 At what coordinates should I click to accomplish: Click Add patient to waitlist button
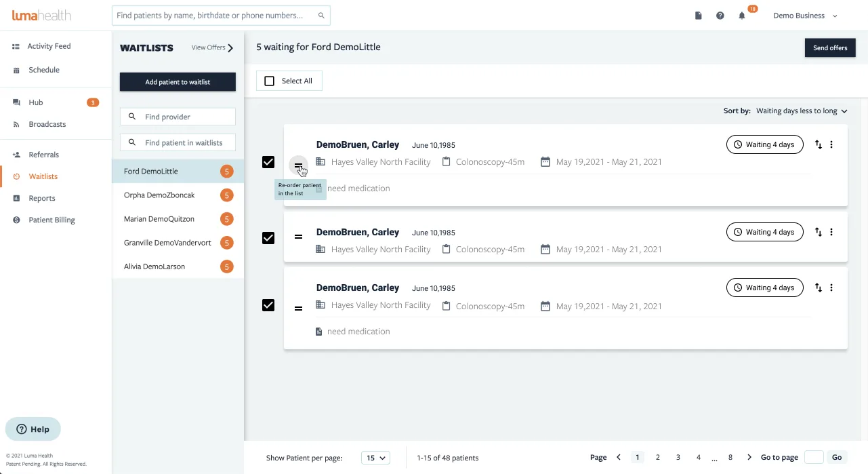(x=178, y=82)
